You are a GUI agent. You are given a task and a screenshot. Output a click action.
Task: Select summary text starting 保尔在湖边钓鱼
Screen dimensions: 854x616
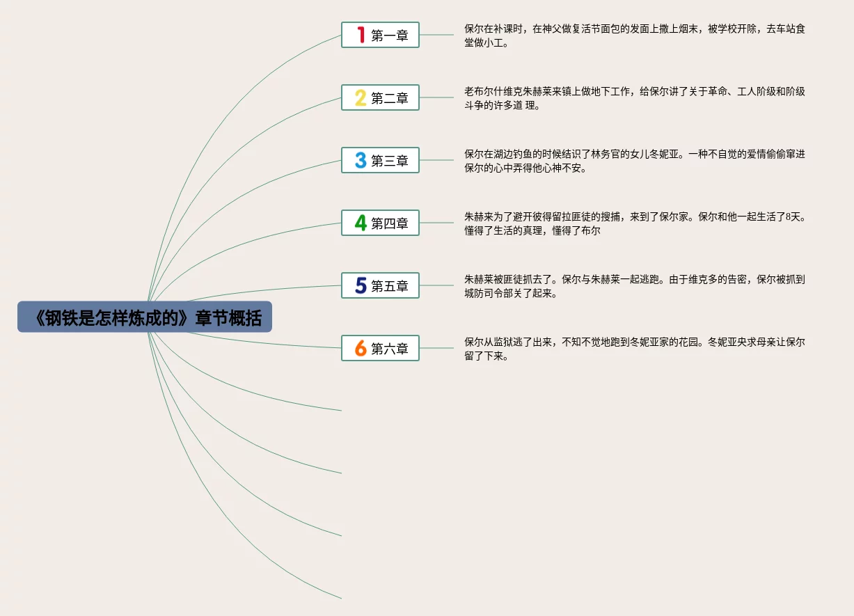(635, 161)
